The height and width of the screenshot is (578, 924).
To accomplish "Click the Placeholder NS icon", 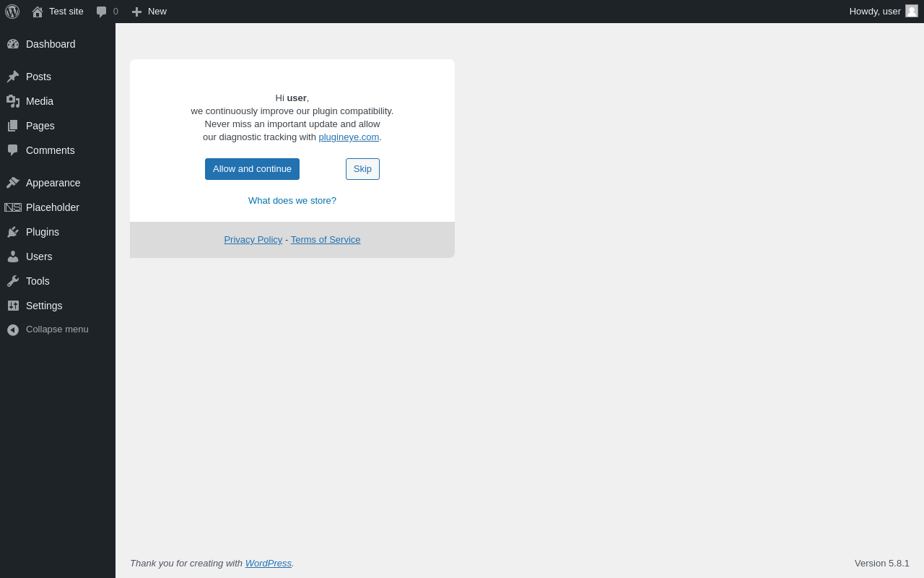I will click(13, 207).
